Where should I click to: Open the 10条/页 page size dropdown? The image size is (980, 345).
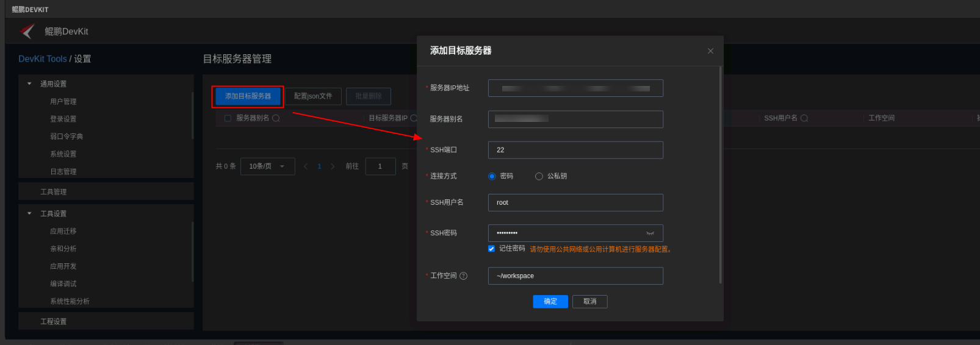[268, 166]
